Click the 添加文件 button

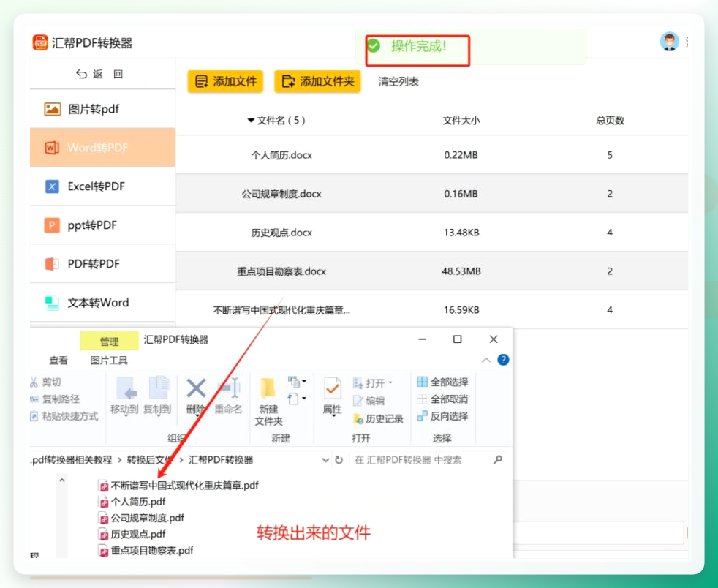tap(225, 81)
